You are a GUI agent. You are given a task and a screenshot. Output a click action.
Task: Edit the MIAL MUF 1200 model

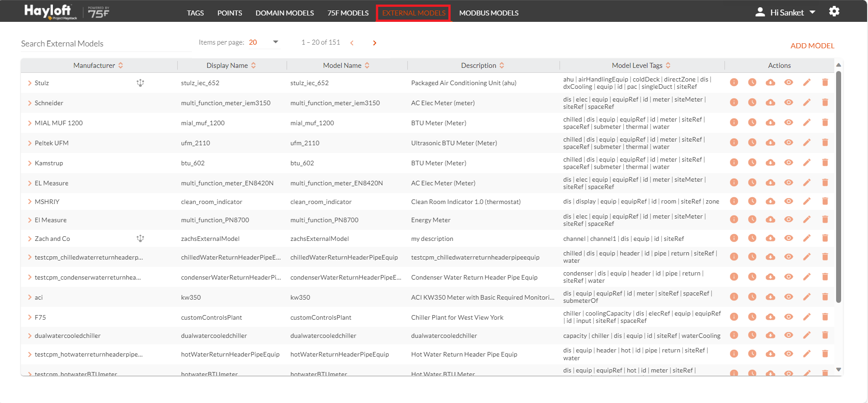(806, 122)
